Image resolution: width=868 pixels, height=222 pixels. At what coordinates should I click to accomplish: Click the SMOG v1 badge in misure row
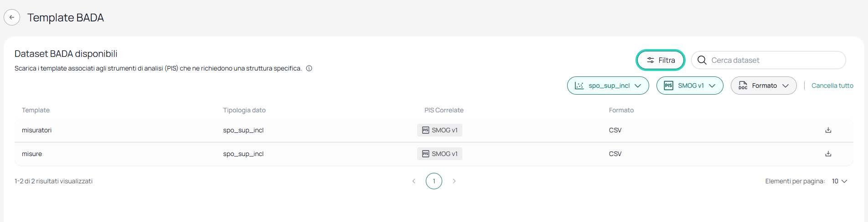click(x=439, y=154)
